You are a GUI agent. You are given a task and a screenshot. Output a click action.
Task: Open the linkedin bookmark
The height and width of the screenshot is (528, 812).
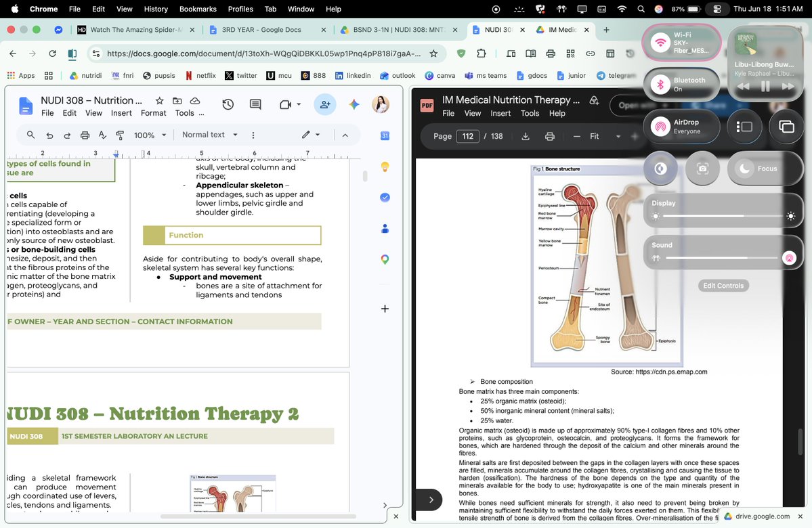click(353, 76)
